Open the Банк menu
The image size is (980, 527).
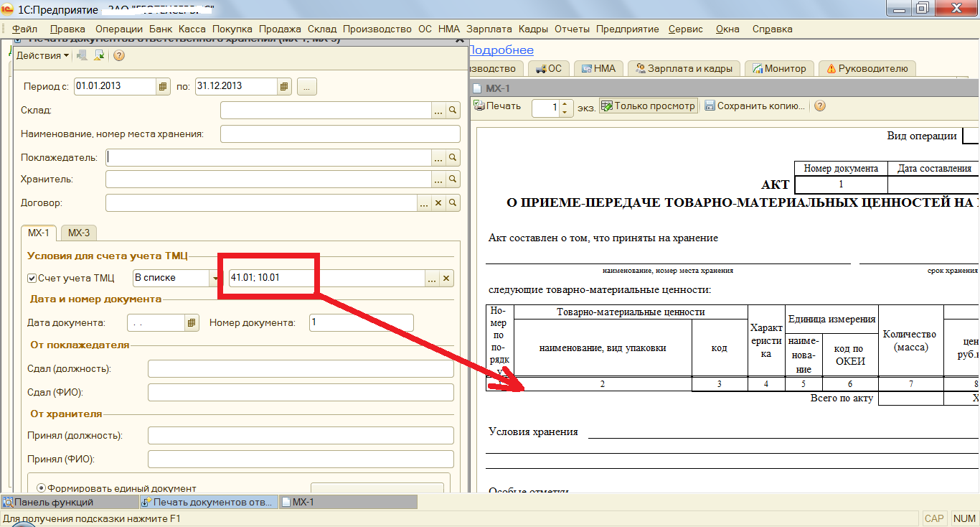161,29
